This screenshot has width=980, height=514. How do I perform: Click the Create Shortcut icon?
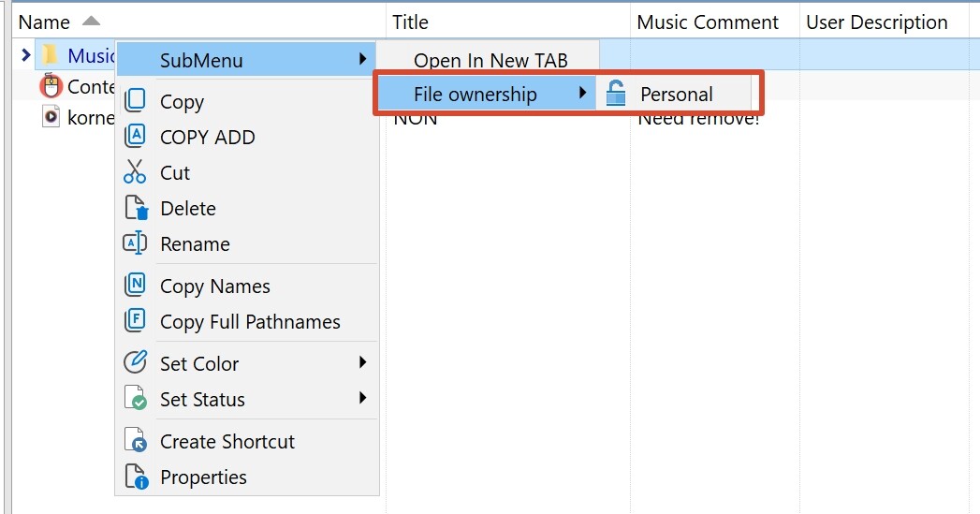136,440
